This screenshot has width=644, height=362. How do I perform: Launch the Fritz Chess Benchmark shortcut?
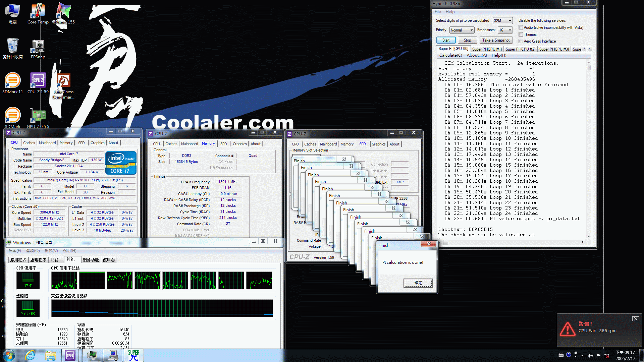(x=63, y=86)
